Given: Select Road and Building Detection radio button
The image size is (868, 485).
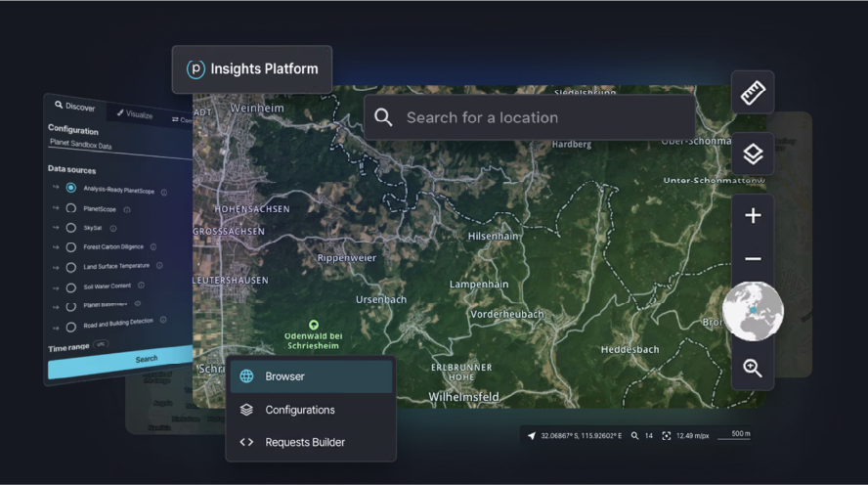Looking at the screenshot, I should [x=70, y=328].
